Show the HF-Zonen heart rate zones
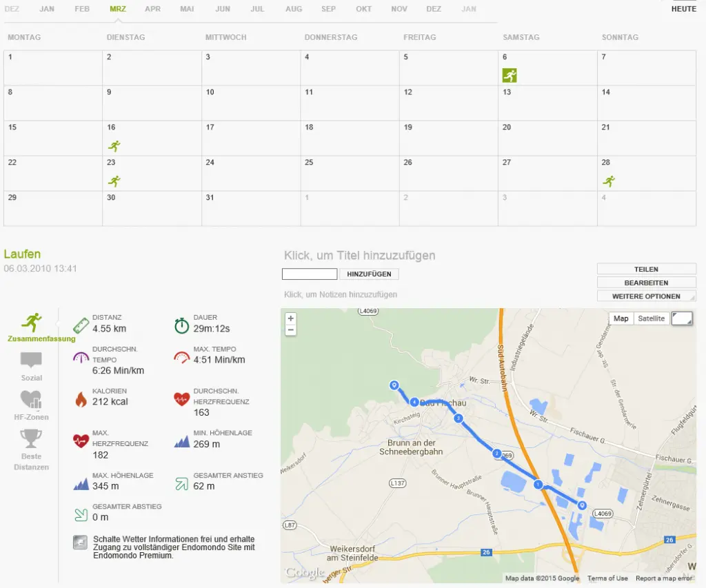 [x=31, y=400]
